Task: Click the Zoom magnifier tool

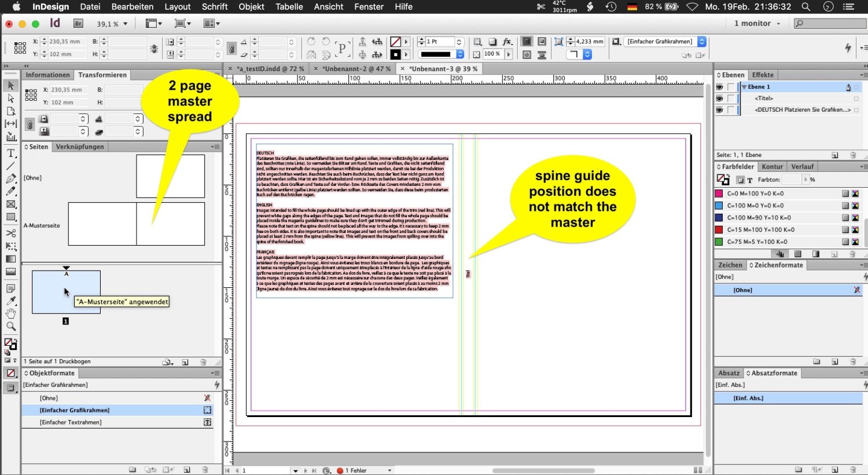Action: click(11, 327)
